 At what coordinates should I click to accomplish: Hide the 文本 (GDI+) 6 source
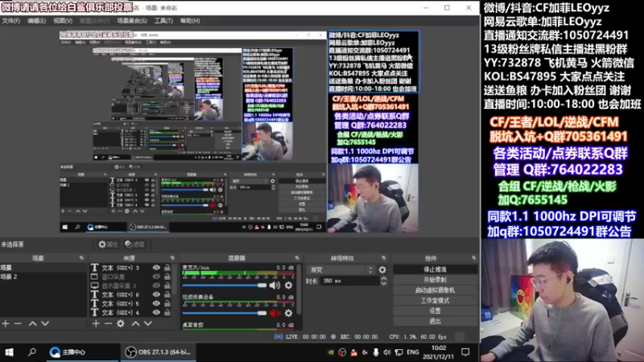click(156, 294)
